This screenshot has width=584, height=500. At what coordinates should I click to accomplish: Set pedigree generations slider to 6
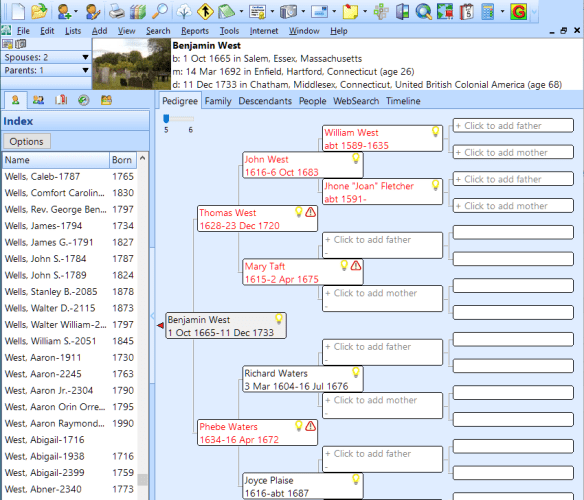click(190, 119)
